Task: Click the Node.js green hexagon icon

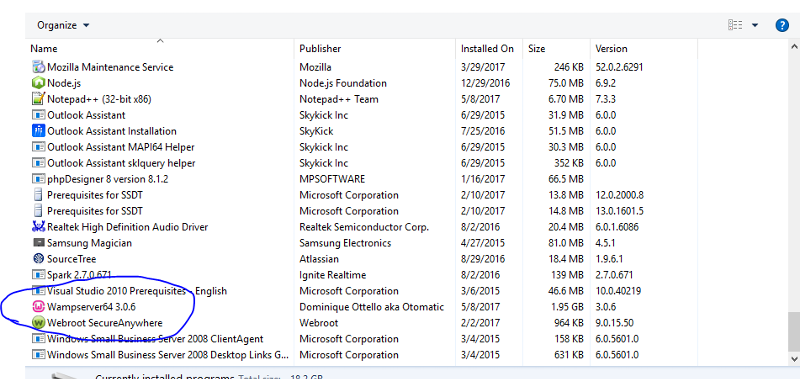Action: pyautogui.click(x=38, y=83)
